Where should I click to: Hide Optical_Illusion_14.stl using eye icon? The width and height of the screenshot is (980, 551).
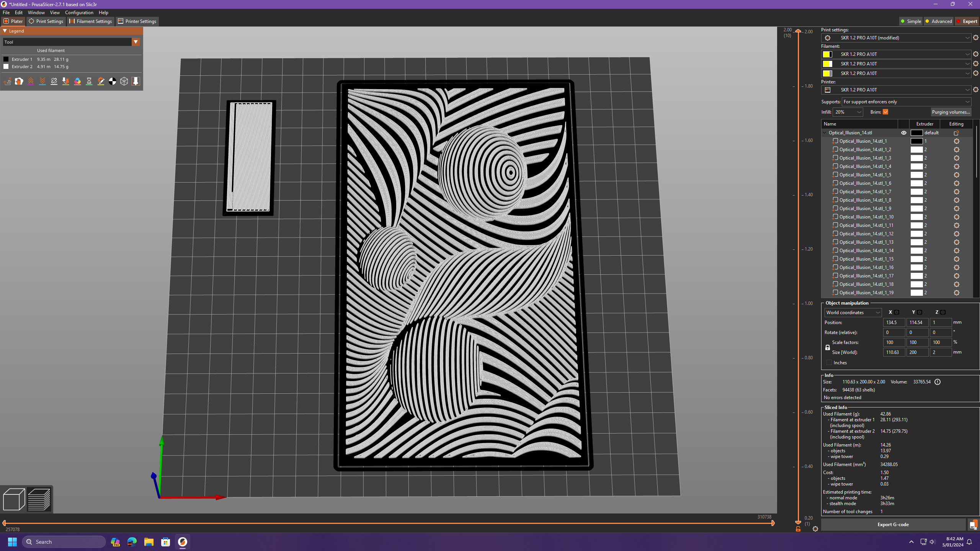[x=904, y=133]
